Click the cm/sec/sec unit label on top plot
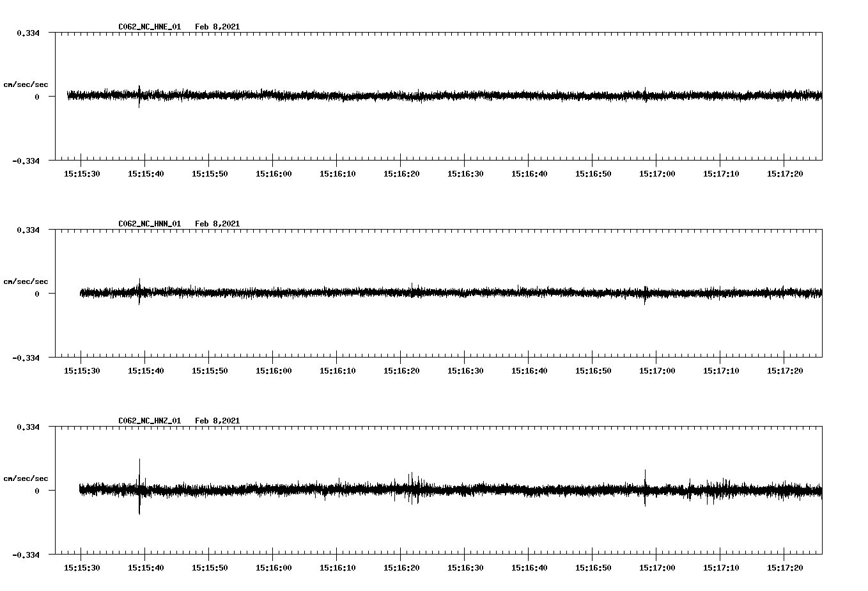The image size is (868, 591). pos(27,84)
